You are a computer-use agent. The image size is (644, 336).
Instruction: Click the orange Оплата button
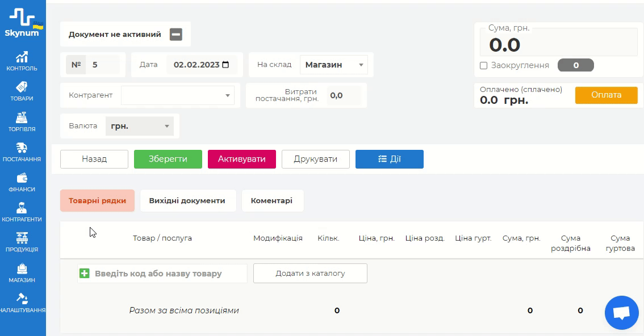coord(606,95)
